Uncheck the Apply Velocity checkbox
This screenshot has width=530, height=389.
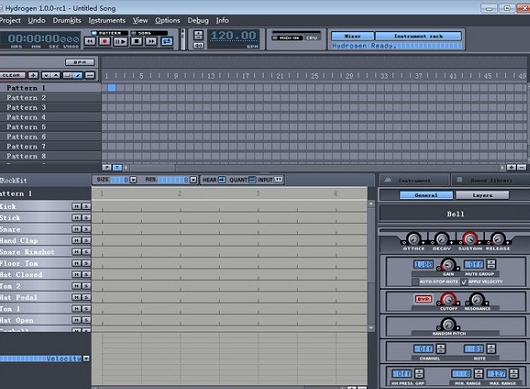click(x=464, y=282)
